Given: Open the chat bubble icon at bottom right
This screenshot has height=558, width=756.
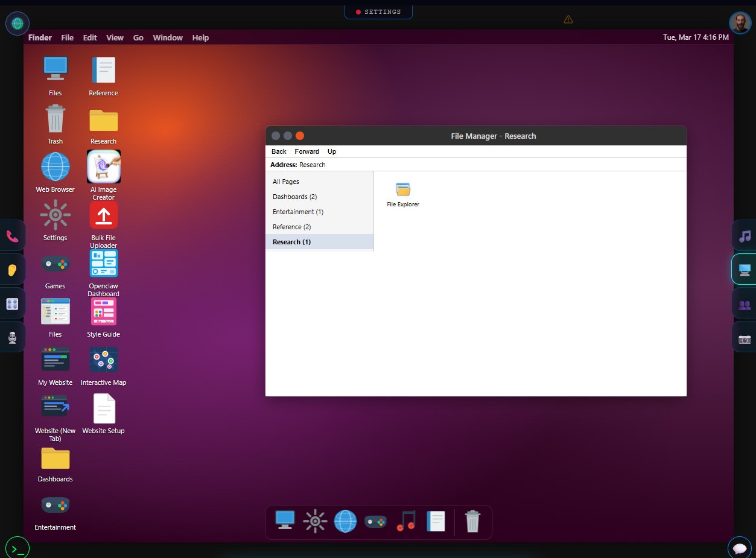Looking at the screenshot, I should pos(739,548).
